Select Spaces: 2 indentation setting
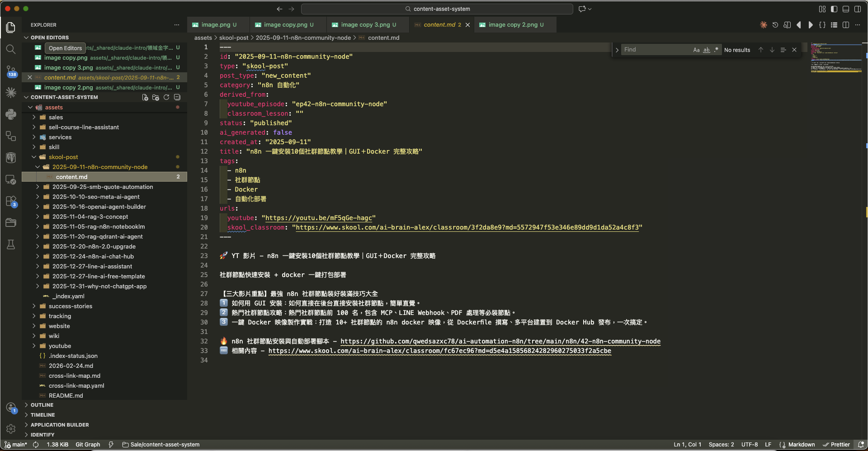 coord(722,445)
